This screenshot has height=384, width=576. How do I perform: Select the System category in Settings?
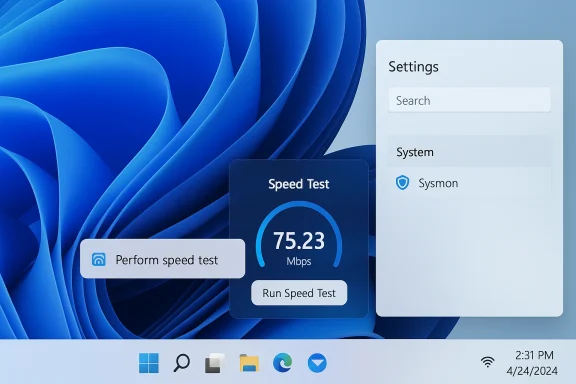click(x=469, y=152)
